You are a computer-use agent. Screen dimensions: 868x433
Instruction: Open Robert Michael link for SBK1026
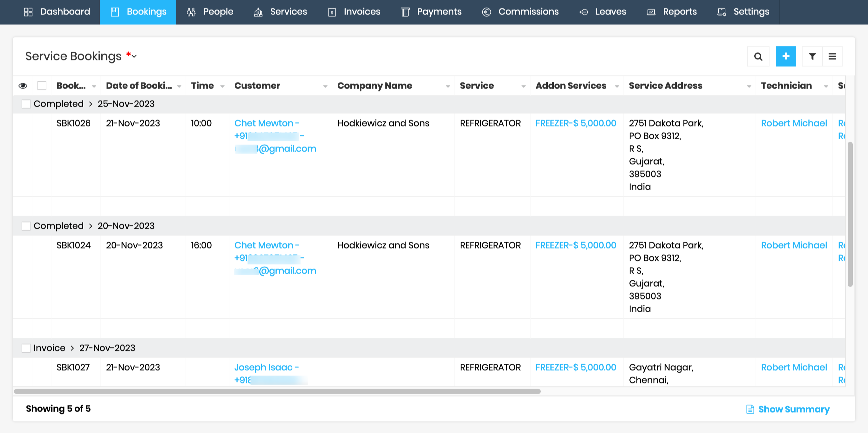pos(794,123)
